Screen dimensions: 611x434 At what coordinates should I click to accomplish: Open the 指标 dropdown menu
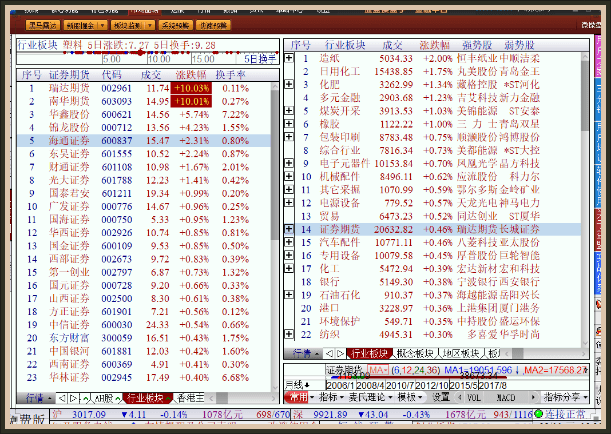point(331,397)
